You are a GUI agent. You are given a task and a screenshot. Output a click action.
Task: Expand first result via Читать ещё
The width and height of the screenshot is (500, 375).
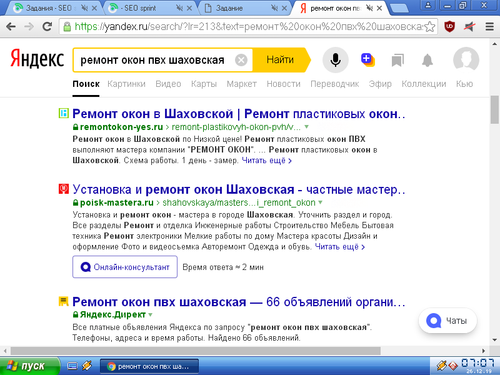coord(267,160)
